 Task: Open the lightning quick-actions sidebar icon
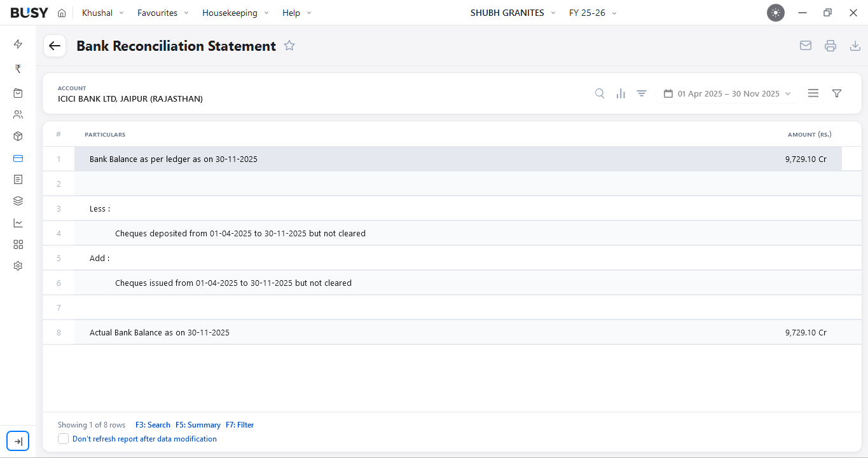18,44
